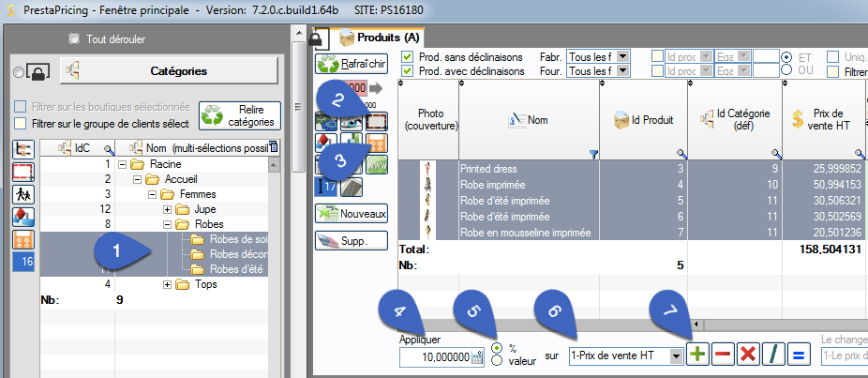Click the green www icon in products toolbar
Image resolution: width=868 pixels, height=378 pixels.
[377, 164]
